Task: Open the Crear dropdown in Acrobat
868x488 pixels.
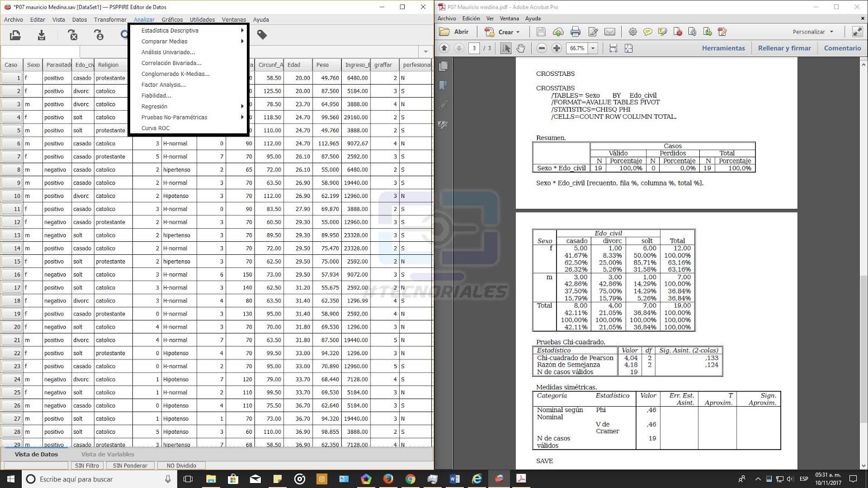Action: tap(507, 31)
